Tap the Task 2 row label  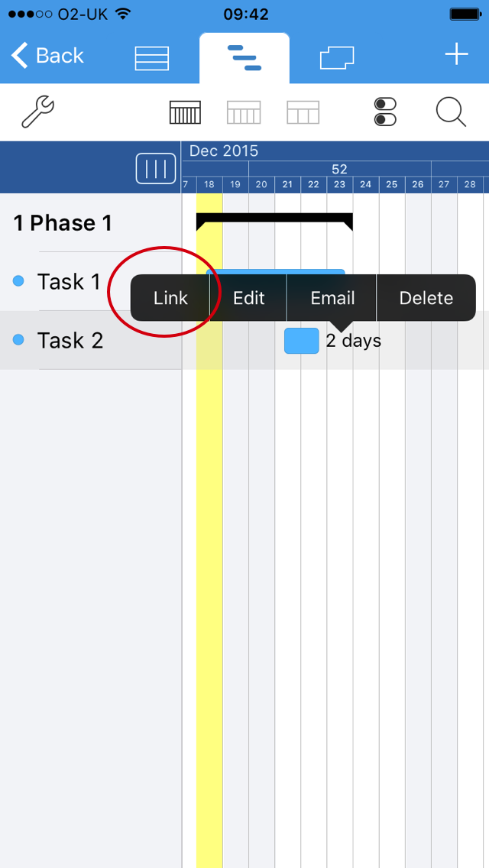70,341
